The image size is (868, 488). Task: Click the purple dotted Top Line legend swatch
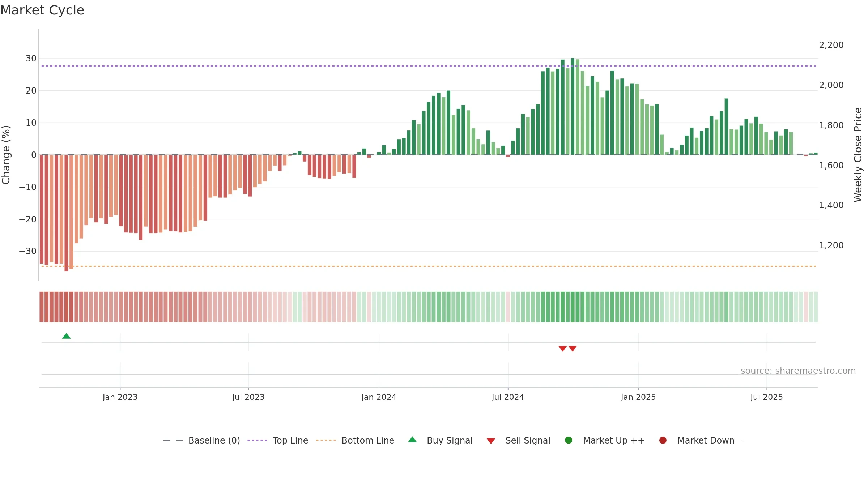(257, 440)
